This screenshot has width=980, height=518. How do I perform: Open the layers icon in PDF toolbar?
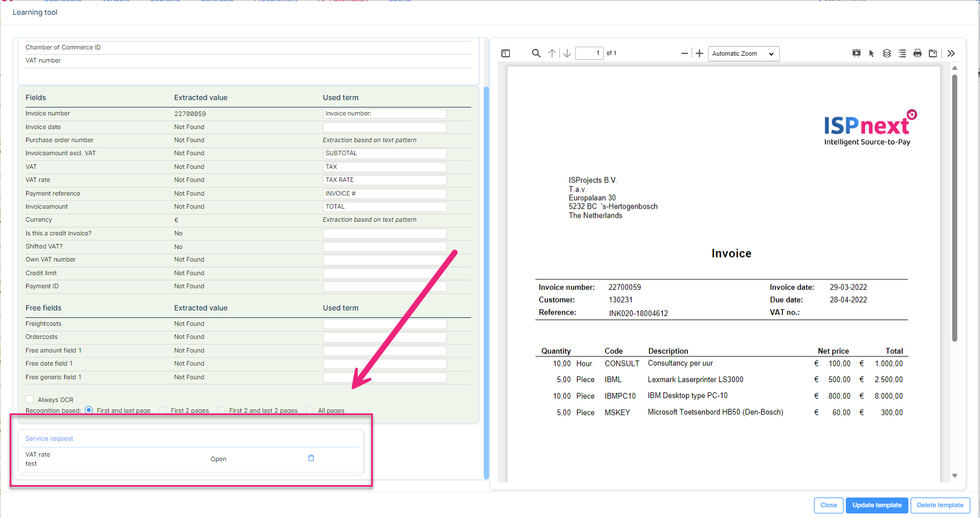pyautogui.click(x=887, y=53)
